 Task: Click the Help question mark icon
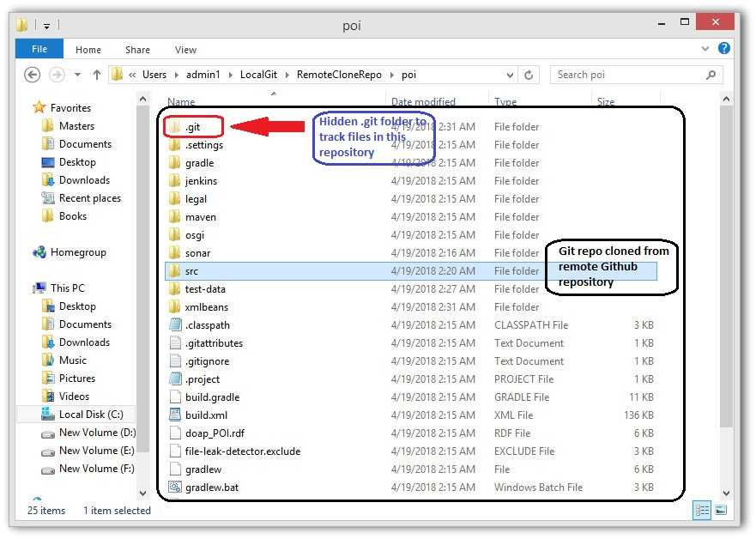[723, 49]
